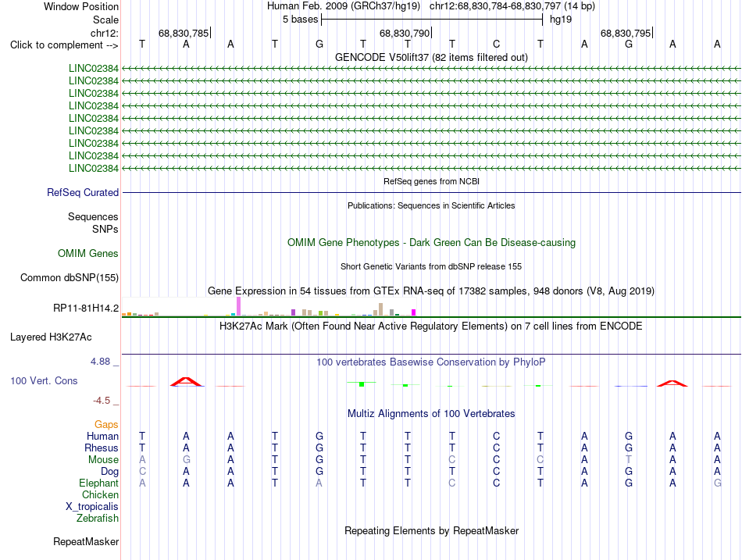Select the Rhesus alignment row label
742x560 pixels.
102,448
